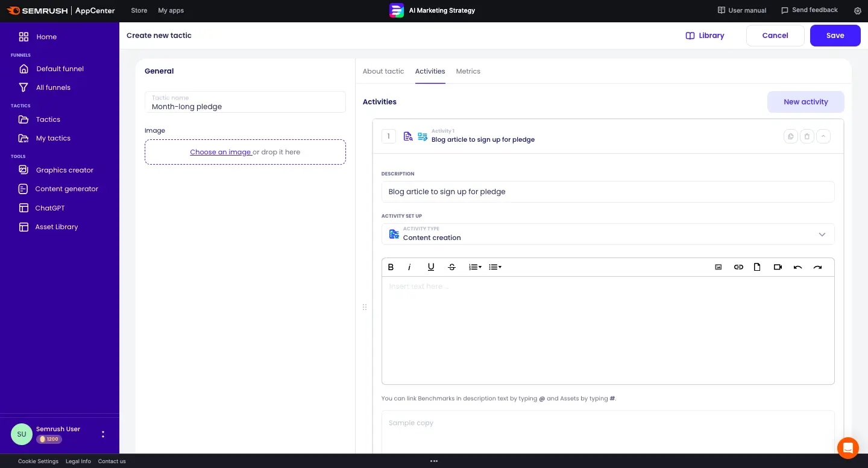868x468 pixels.
Task: Click the Choose an image link
Action: click(x=221, y=152)
